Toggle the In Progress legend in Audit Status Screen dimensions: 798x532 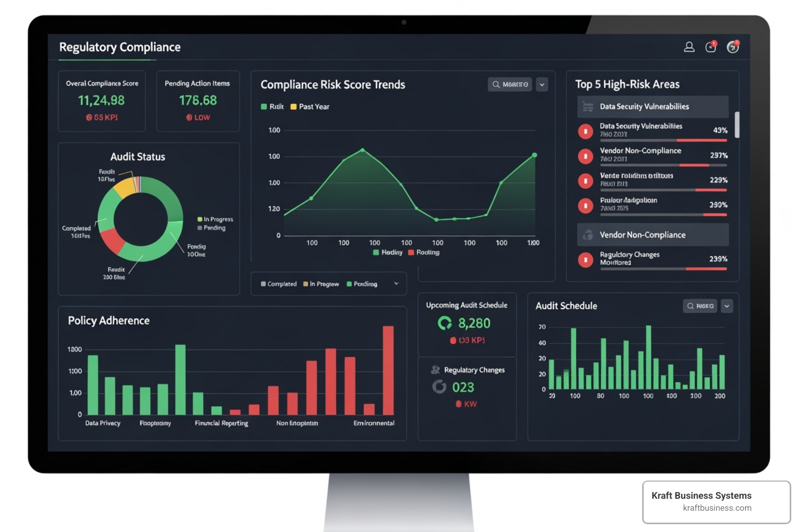click(215, 219)
